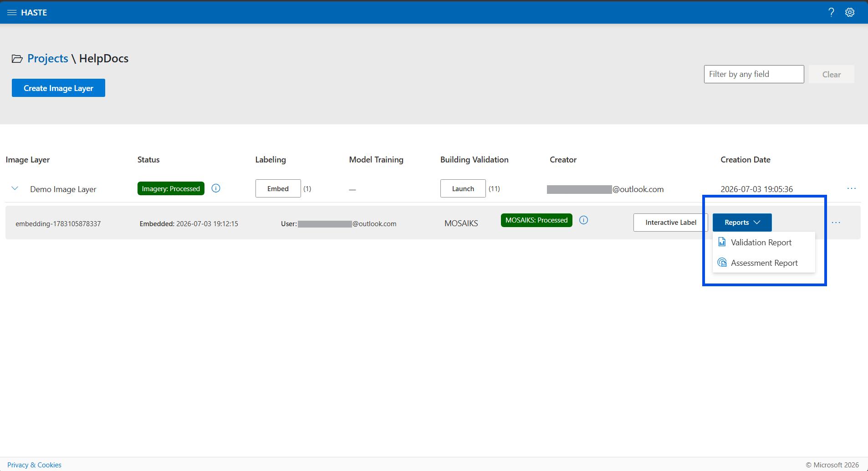The width and height of the screenshot is (868, 471).
Task: Open the help question mark icon
Action: [x=831, y=12]
